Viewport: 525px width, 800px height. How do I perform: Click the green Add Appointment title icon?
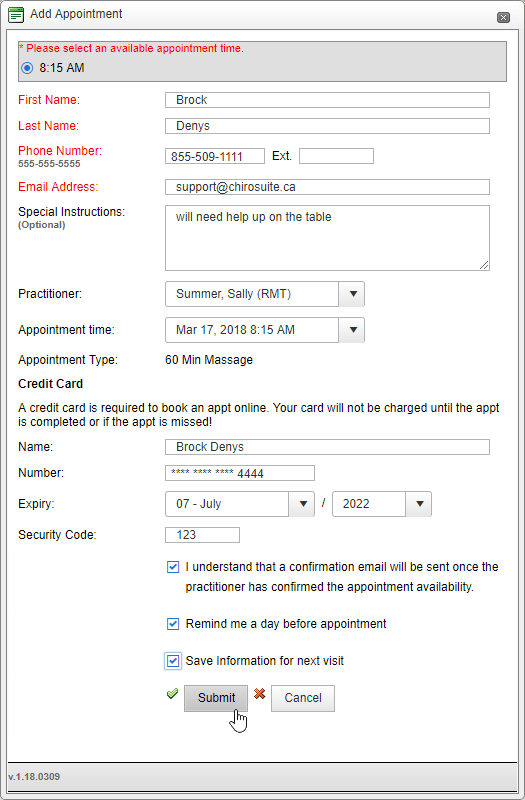(16, 15)
